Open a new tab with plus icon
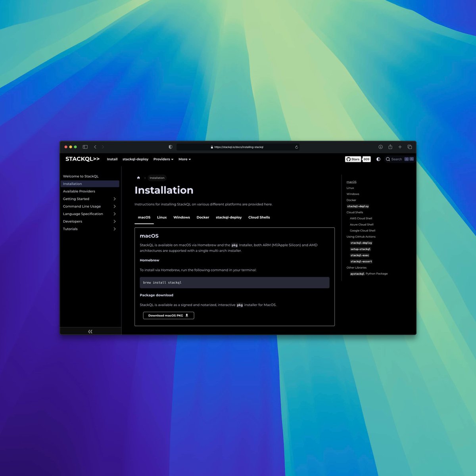476x476 pixels. click(400, 147)
